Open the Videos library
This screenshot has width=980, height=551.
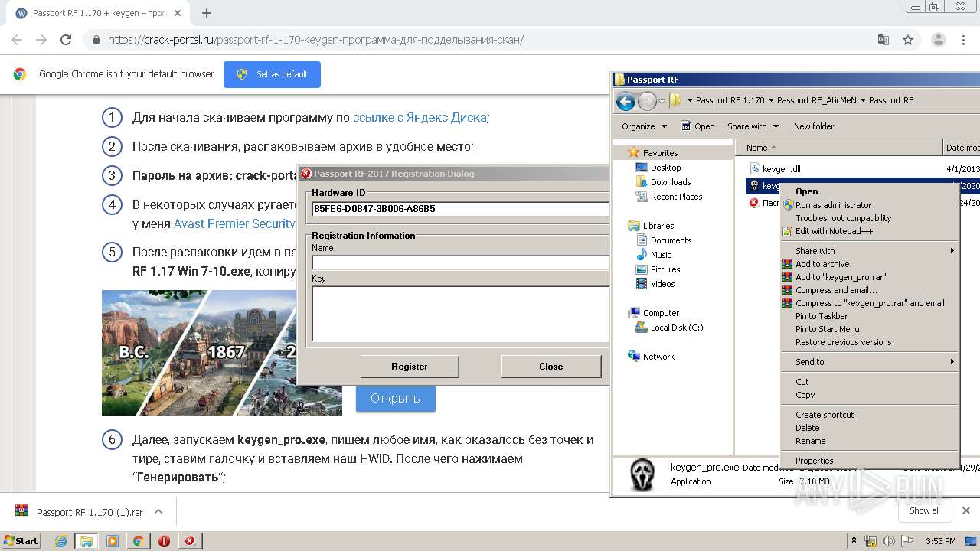pyautogui.click(x=662, y=284)
